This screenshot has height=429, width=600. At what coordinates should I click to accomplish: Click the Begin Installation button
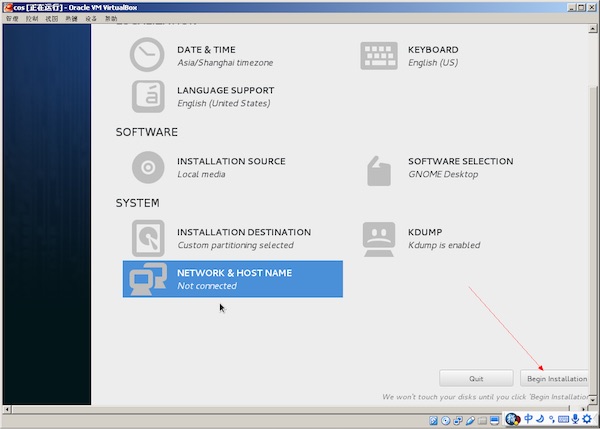[555, 379]
